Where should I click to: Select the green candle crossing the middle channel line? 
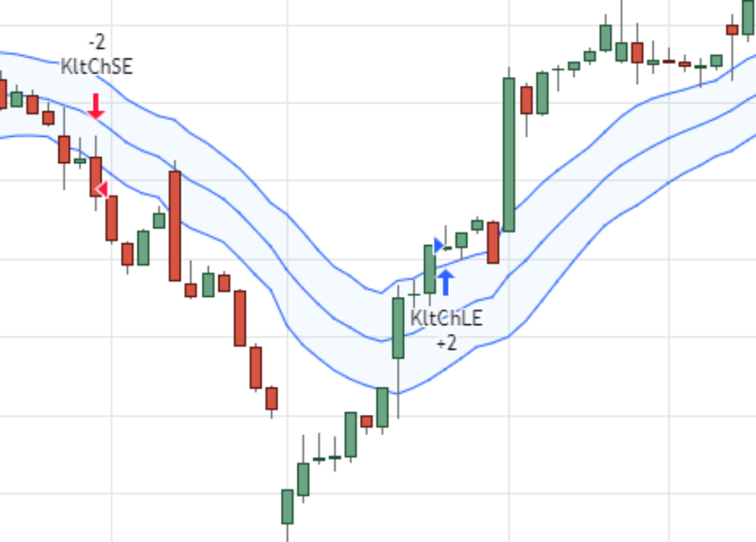tap(398, 328)
